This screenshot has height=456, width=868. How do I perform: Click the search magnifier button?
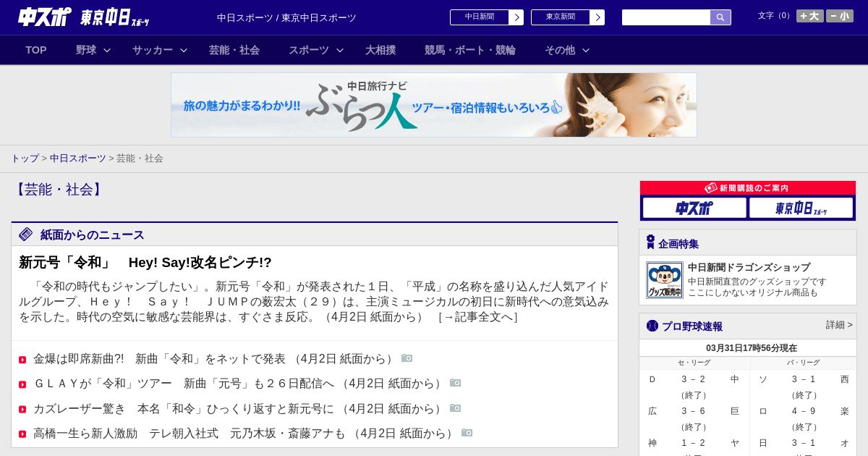click(720, 17)
